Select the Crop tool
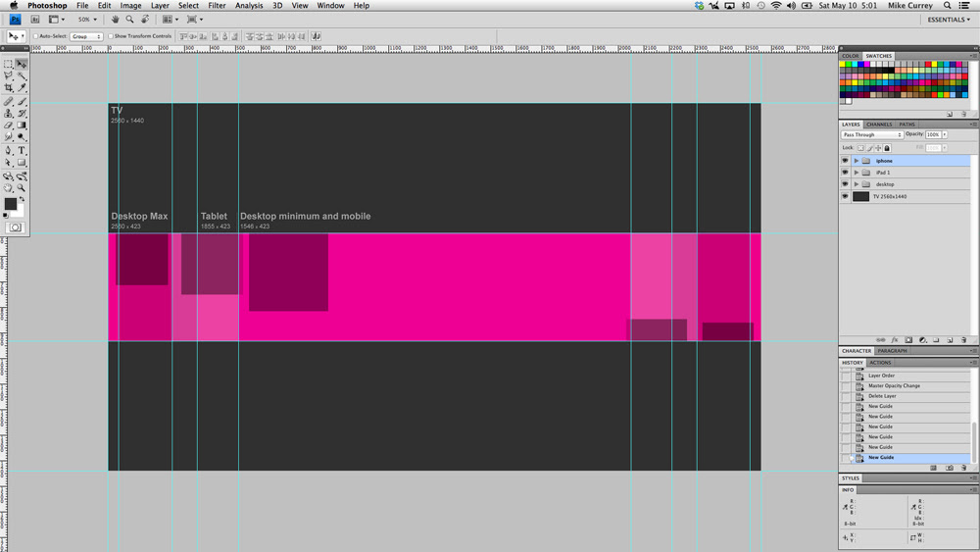 (8, 87)
